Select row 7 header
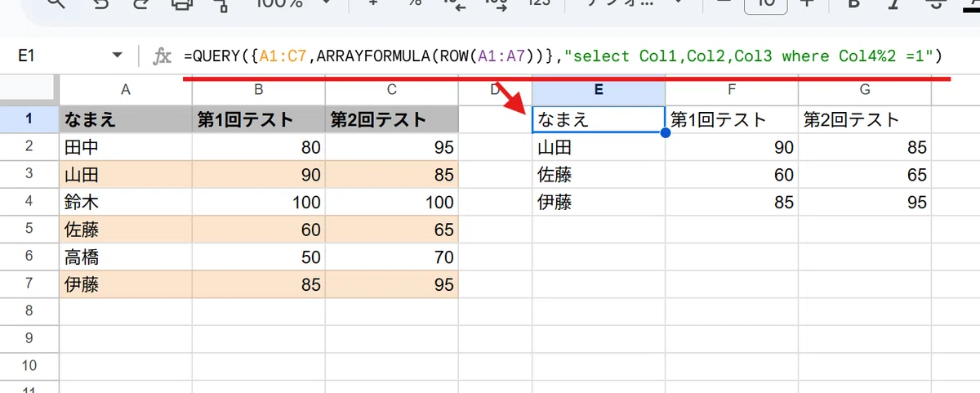This screenshot has height=393, width=980. pos(29,284)
